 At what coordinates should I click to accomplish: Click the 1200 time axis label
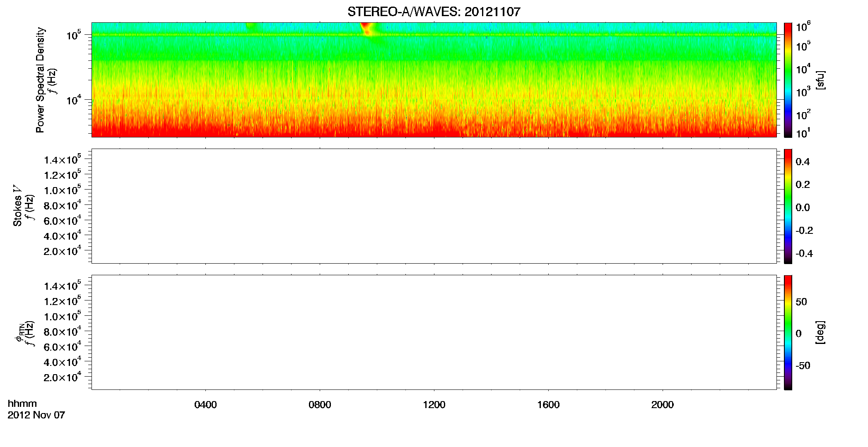[x=434, y=405]
